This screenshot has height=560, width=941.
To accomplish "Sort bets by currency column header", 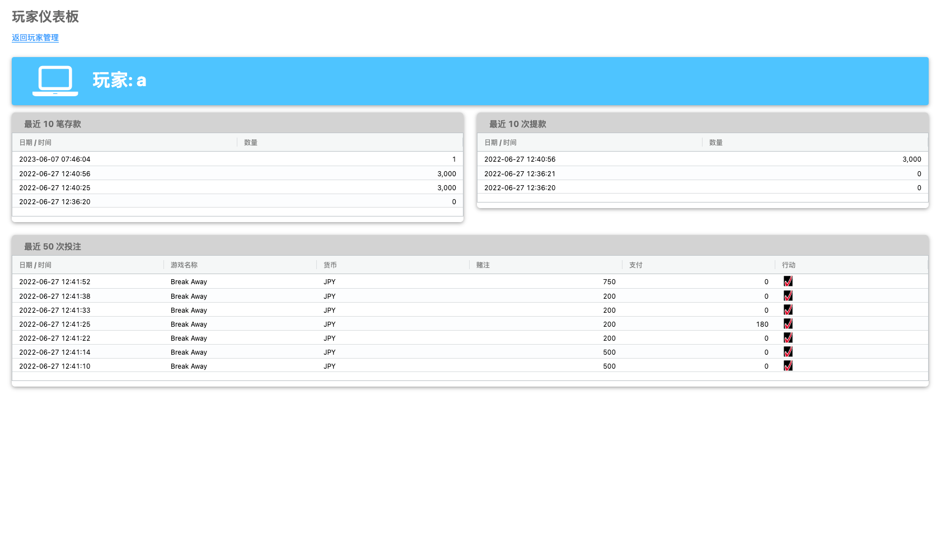I will [x=330, y=265].
